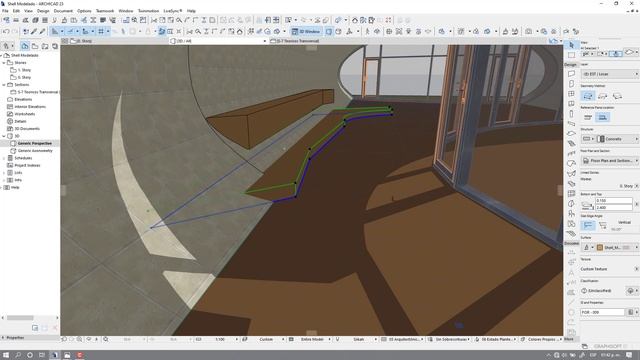Select the Window tool
The image size is (640, 360).
point(571,94)
